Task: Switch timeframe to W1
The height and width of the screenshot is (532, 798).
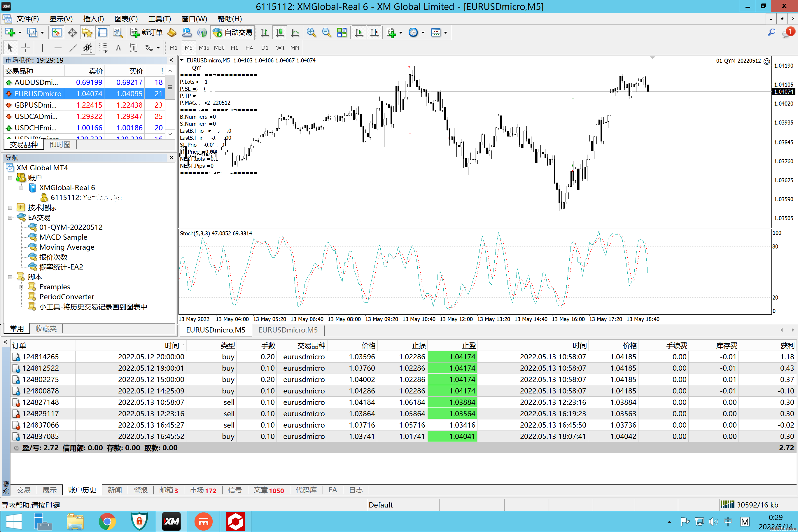Action: click(x=280, y=48)
